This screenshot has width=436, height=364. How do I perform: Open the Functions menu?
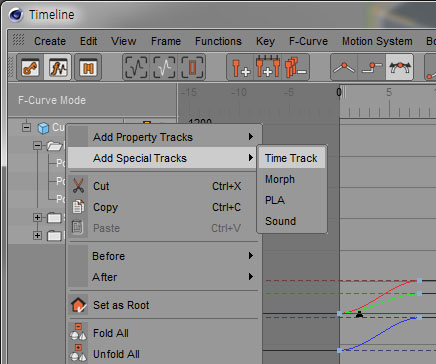click(218, 41)
